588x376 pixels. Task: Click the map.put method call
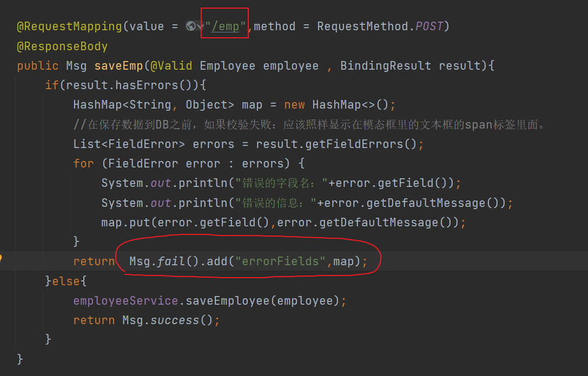click(x=126, y=223)
